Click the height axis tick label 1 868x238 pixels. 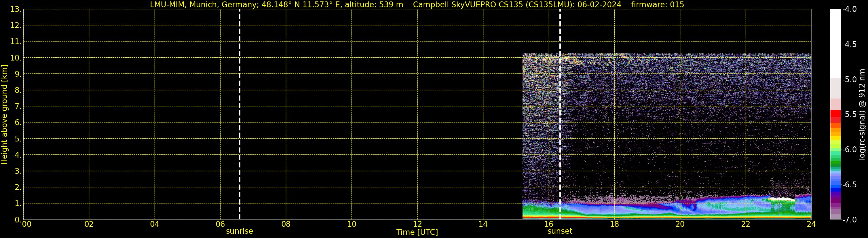(x=18, y=204)
